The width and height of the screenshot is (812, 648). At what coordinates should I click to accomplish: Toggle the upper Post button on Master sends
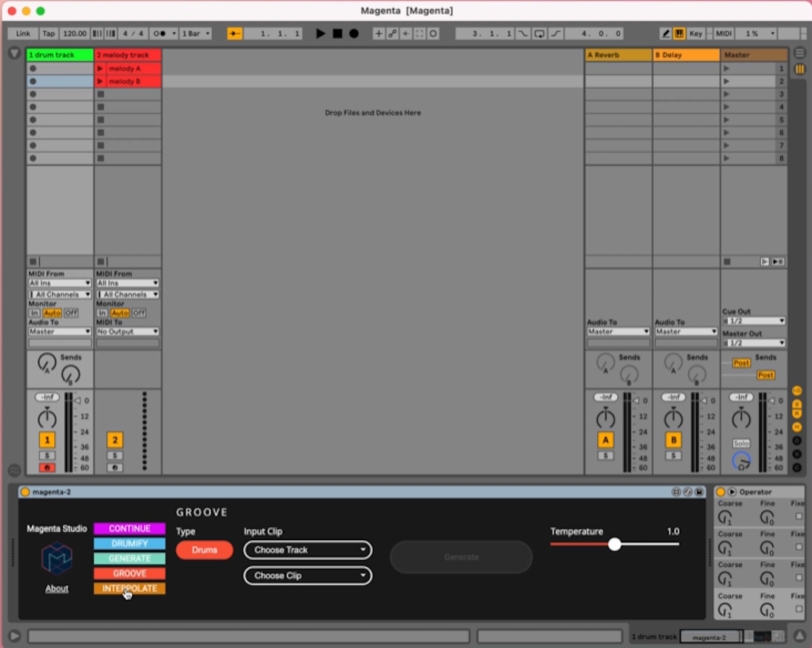pos(741,363)
